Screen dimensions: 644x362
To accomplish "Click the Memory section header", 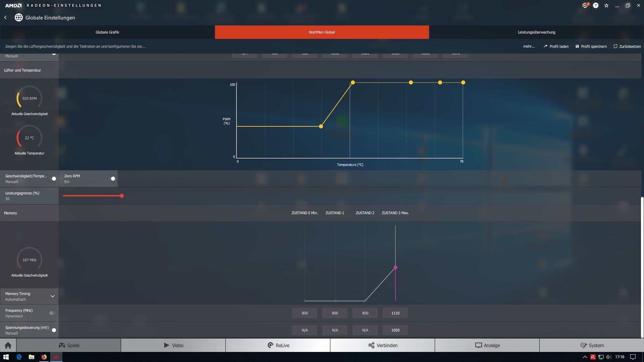I will 10,213.
